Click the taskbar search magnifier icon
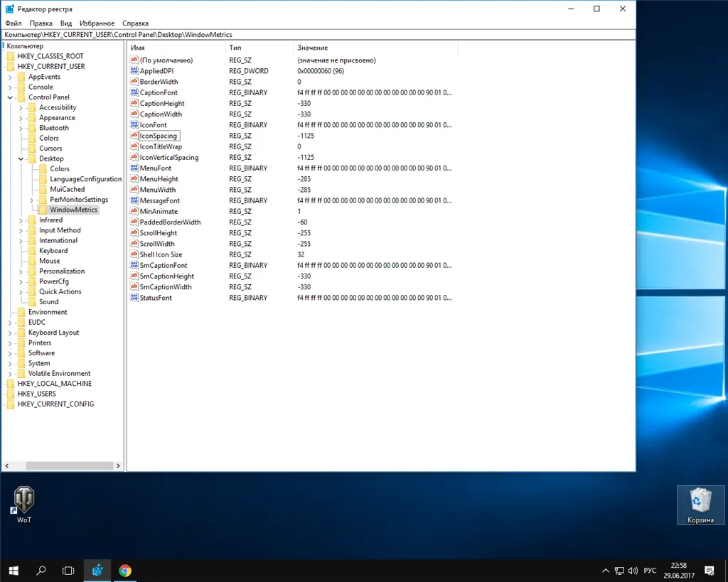728x582 pixels. (41, 571)
